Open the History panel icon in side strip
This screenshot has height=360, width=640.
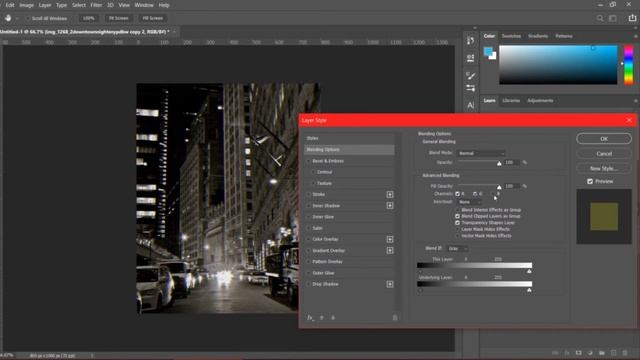pyautogui.click(x=471, y=40)
